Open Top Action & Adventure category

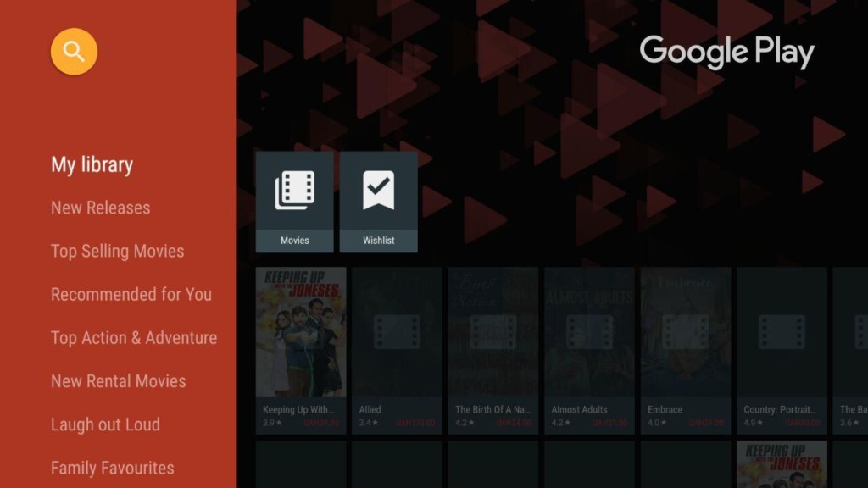click(133, 337)
